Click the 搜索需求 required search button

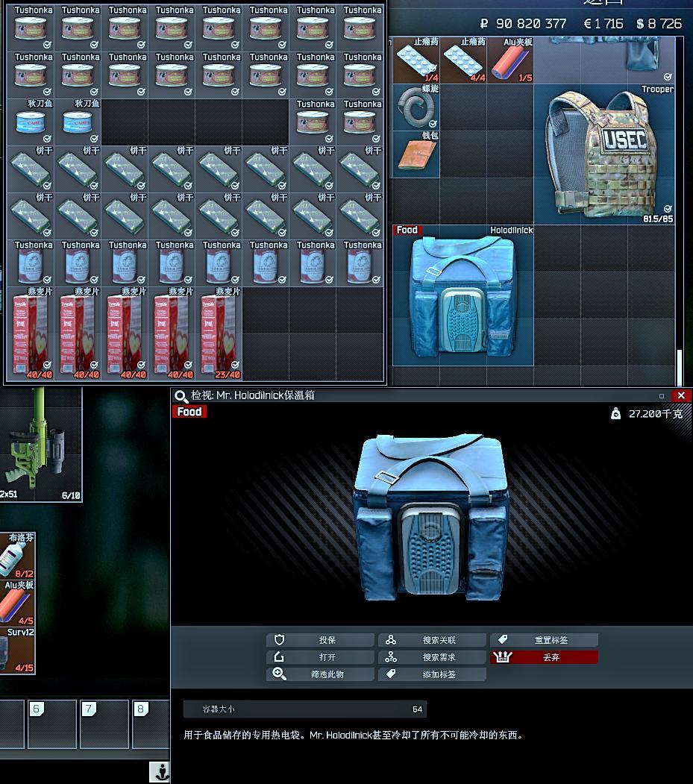click(433, 657)
